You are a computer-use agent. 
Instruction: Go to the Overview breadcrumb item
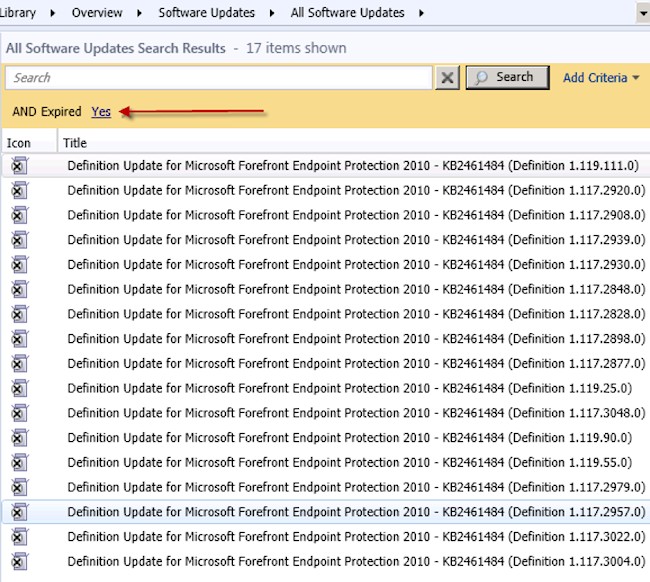tap(97, 13)
